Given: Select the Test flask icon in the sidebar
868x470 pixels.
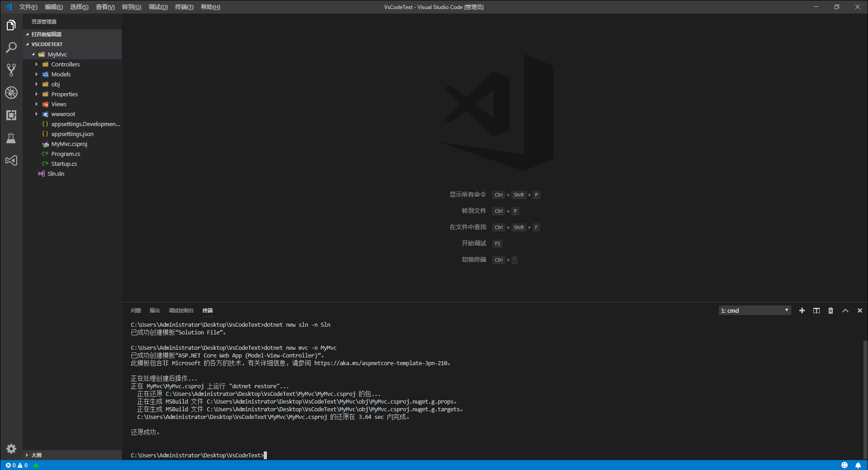Looking at the screenshot, I should pyautogui.click(x=11, y=138).
